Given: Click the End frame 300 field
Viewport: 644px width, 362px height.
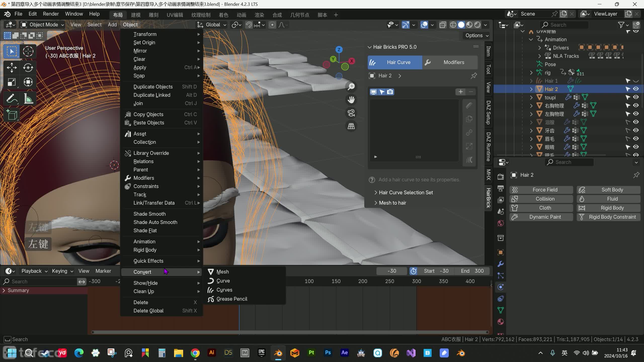Looking at the screenshot, I should [472, 271].
